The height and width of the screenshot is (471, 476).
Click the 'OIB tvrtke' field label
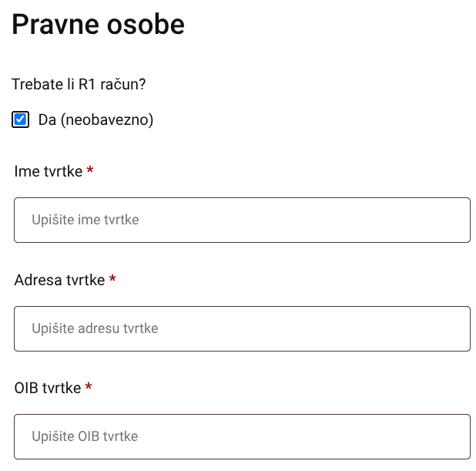tap(48, 388)
